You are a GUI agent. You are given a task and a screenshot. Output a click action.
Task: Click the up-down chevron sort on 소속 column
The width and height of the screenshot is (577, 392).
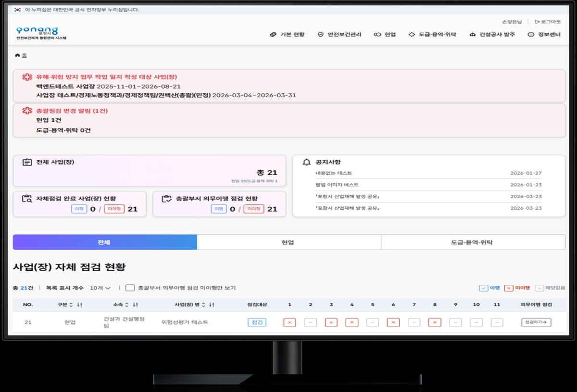(127, 305)
